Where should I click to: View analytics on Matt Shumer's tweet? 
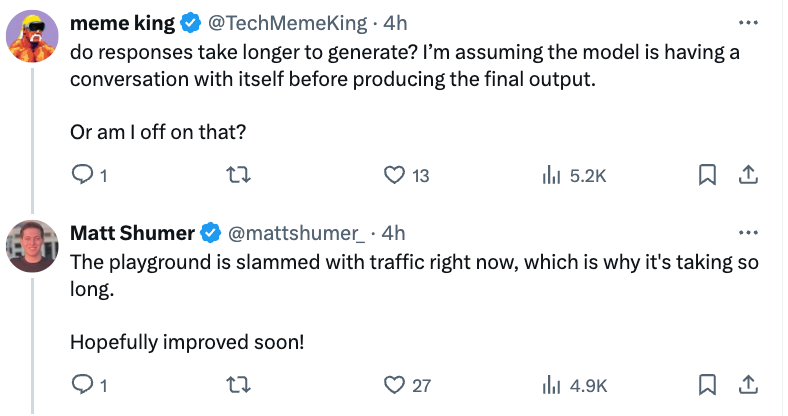point(549,384)
